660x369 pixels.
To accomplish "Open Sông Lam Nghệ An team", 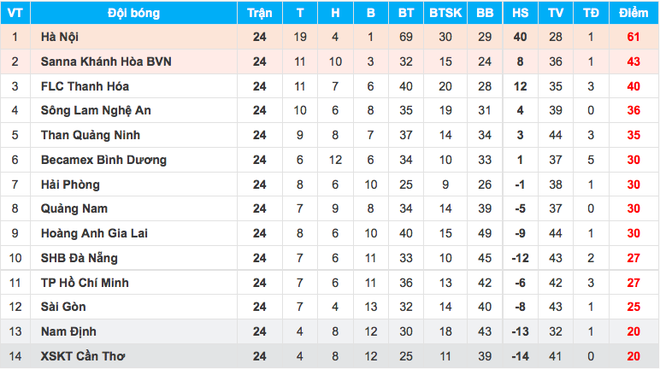I will (x=96, y=111).
